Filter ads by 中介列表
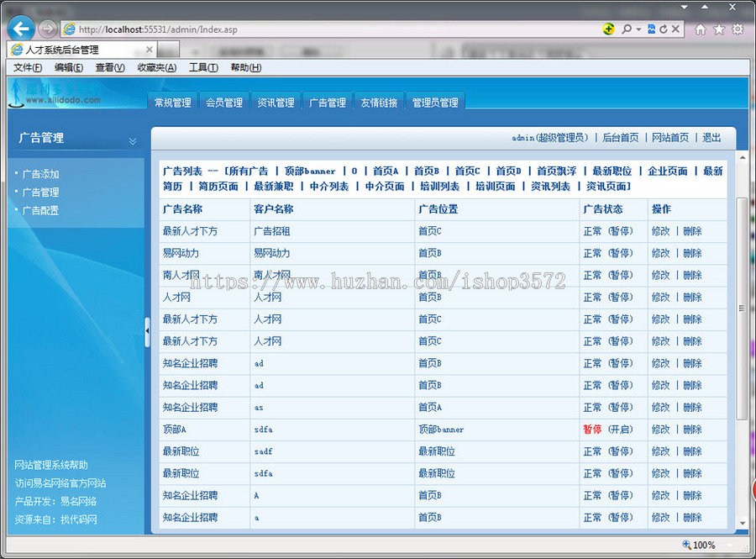Viewport: 756px width, 559px height. [329, 187]
